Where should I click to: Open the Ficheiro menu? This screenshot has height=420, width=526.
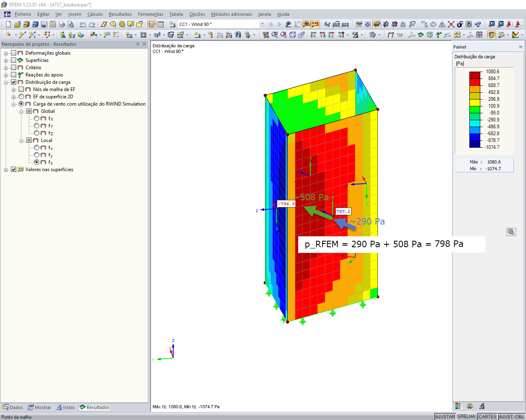pos(23,14)
